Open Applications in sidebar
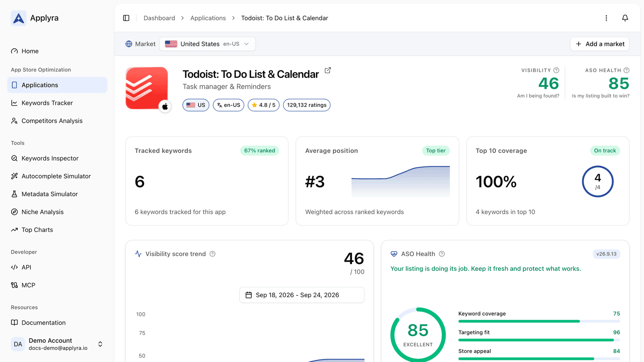The width and height of the screenshot is (644, 362). coord(57,85)
